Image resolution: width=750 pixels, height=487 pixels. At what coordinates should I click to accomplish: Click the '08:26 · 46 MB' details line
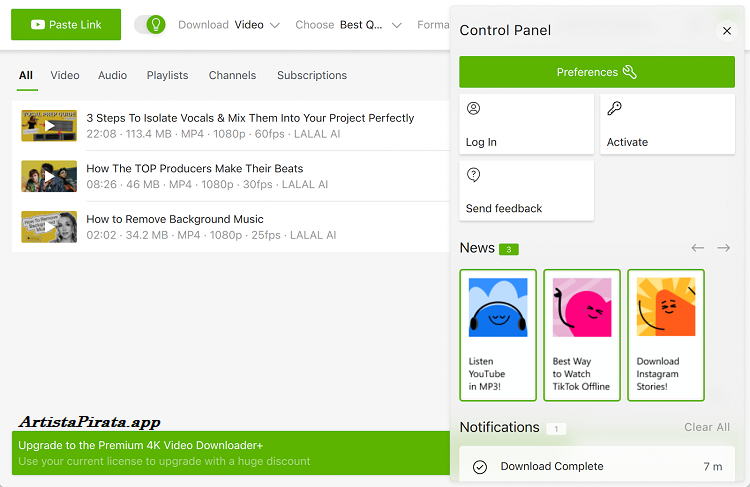point(207,185)
